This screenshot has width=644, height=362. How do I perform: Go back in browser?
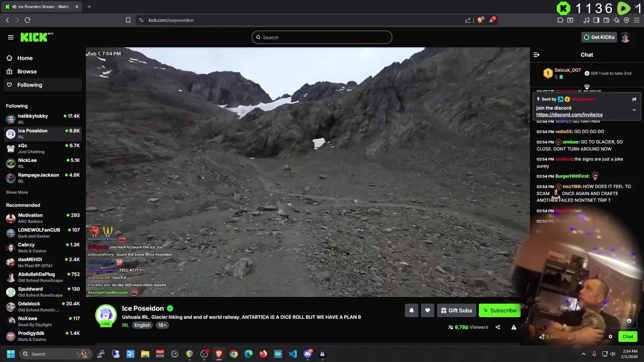[7, 20]
